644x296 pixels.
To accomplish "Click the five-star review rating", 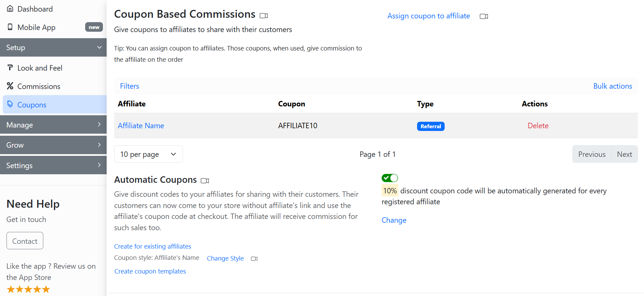I will tap(28, 290).
